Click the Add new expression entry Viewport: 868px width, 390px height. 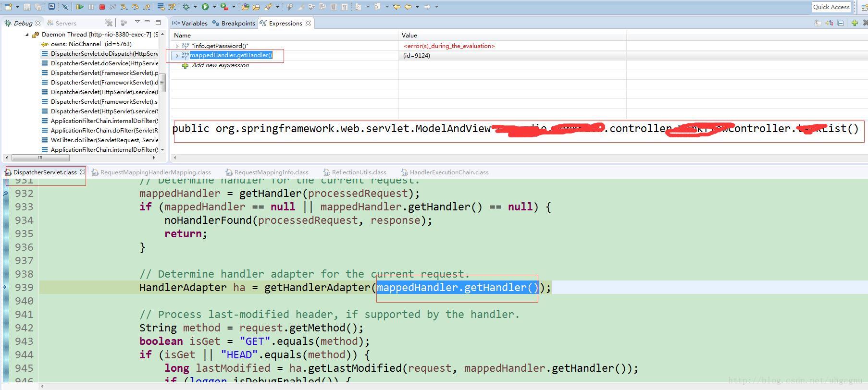coord(220,65)
